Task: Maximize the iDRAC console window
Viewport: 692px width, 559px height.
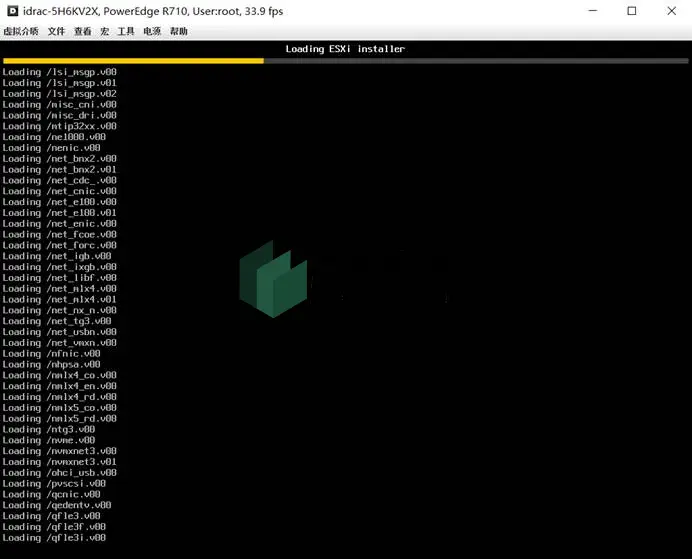Action: [x=632, y=11]
